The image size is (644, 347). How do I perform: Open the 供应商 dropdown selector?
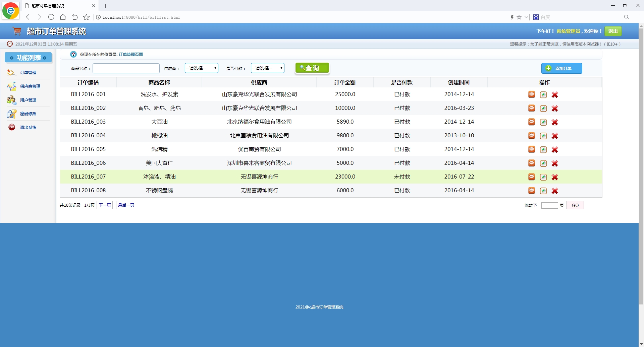[201, 68]
